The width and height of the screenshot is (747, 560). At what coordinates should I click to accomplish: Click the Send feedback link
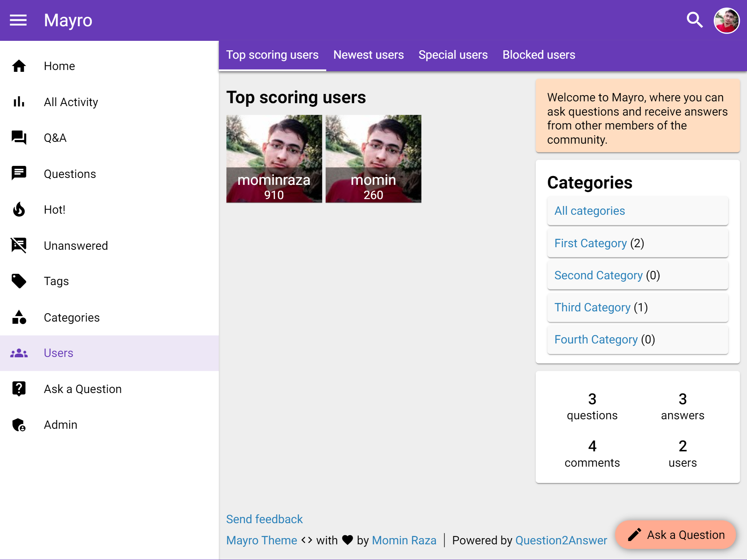[264, 519]
